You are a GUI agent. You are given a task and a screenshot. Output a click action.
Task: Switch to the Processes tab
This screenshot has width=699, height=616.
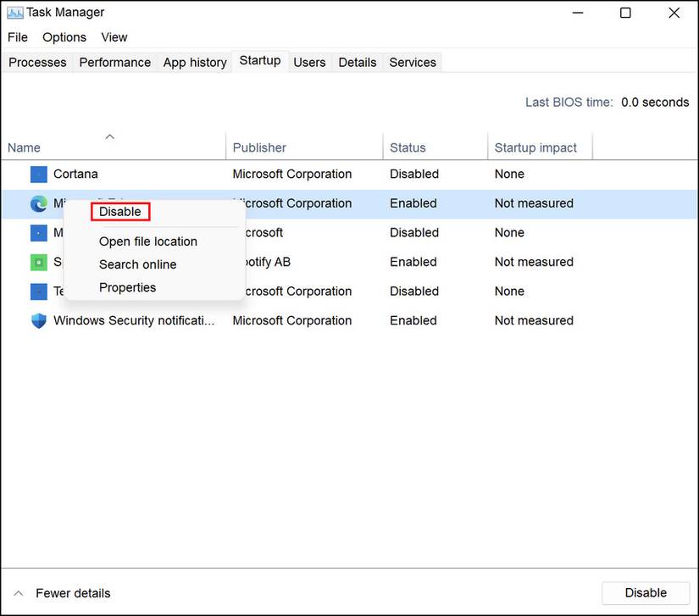point(37,62)
